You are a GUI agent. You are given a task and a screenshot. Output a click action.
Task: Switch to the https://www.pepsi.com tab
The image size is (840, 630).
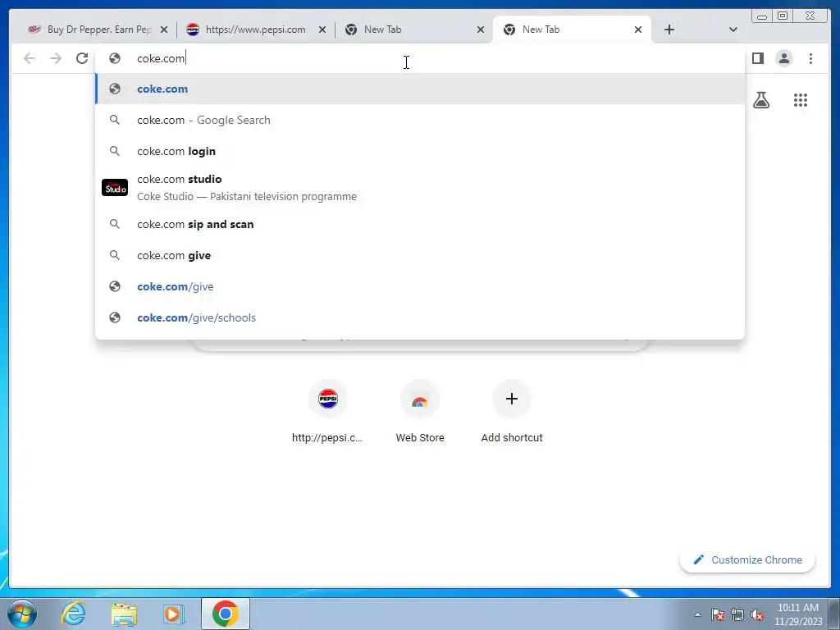pos(255,30)
